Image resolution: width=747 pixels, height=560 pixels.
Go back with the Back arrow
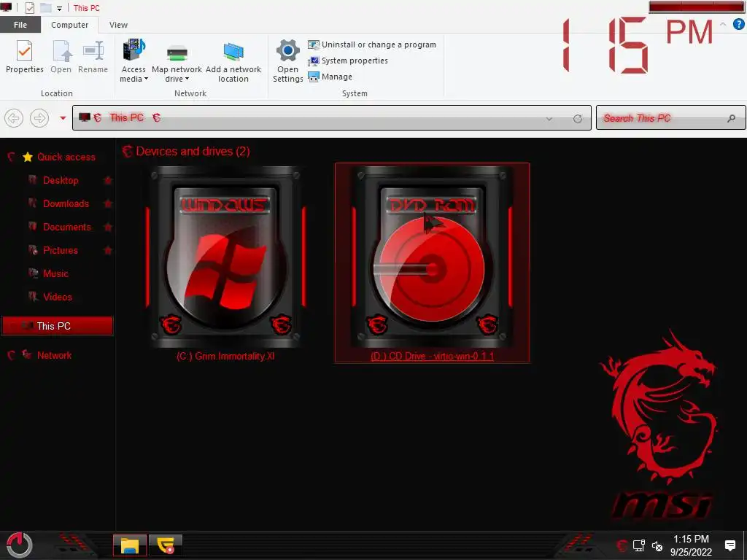(x=14, y=117)
